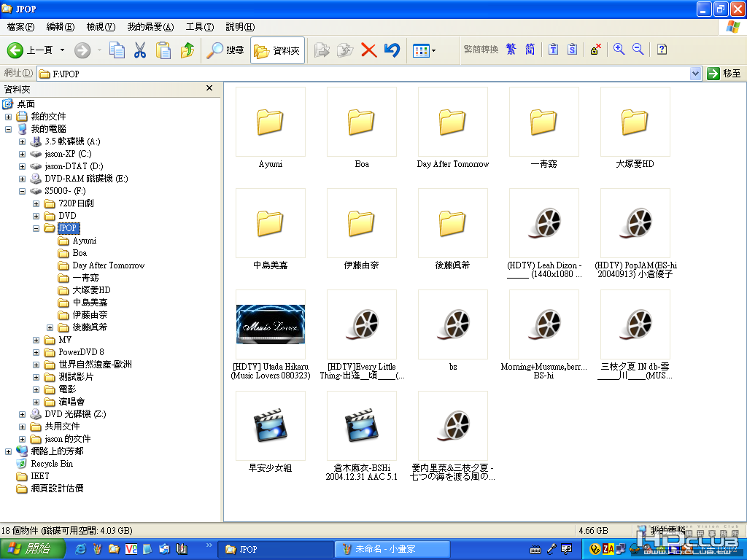This screenshot has height=560, width=747.
Task: Open the Tools (工具) menu
Action: (200, 27)
